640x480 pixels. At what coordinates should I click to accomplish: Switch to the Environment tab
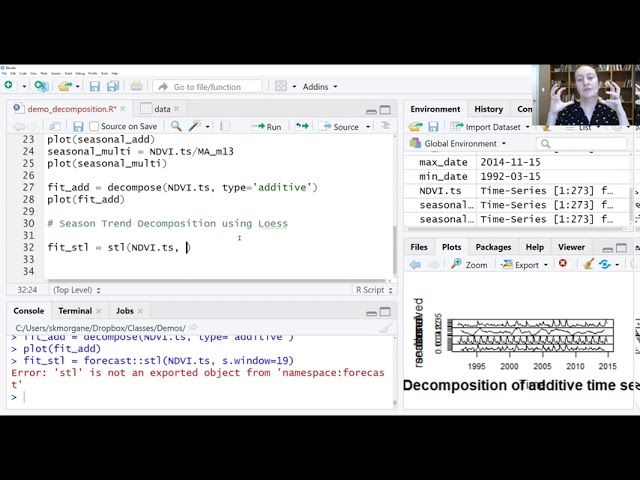pos(435,109)
